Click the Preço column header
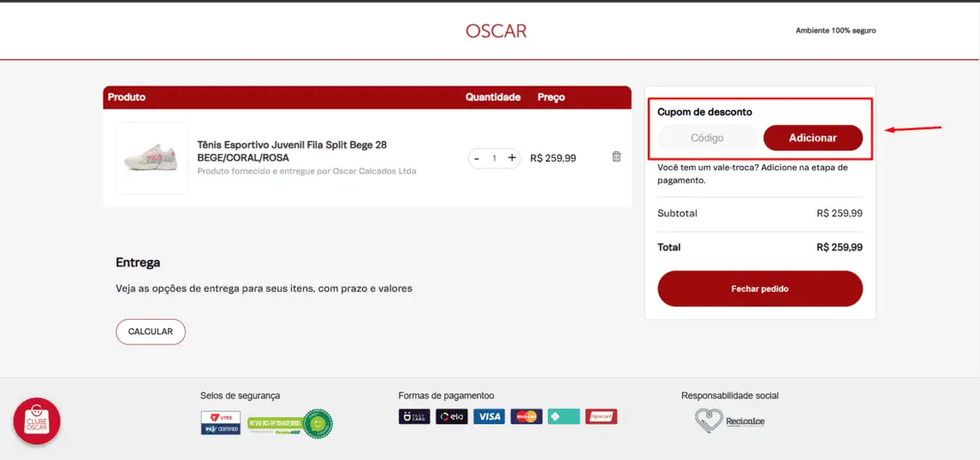 point(551,97)
